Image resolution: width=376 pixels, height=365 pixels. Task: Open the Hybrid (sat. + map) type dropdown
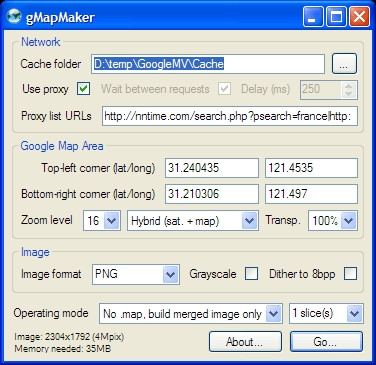(193, 221)
